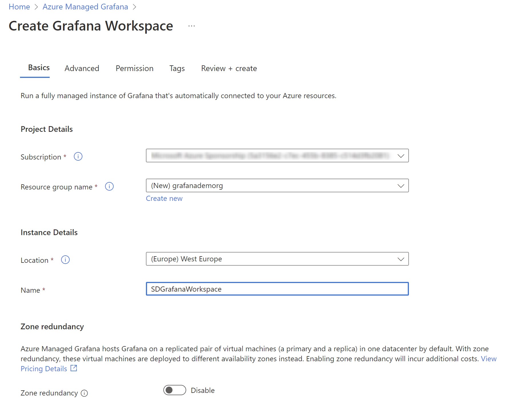The width and height of the screenshot is (514, 420).
Task: Open the View Pricing Details link
Action: point(44,369)
